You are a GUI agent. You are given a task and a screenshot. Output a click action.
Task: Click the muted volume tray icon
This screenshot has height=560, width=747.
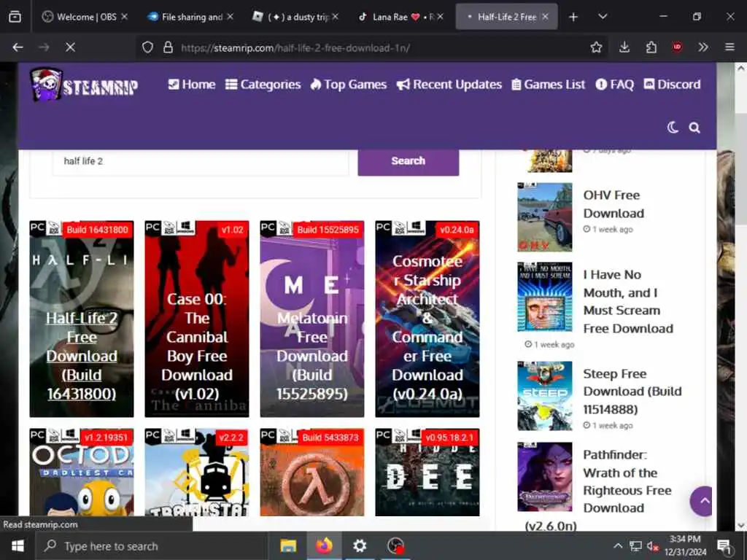[x=652, y=546]
